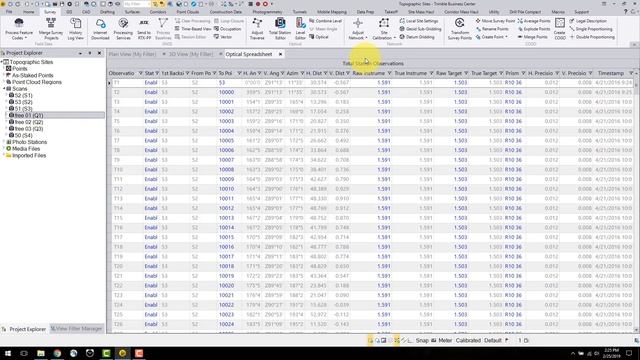
Task: Open the Vector spreadsheet command
Action: coord(223,37)
